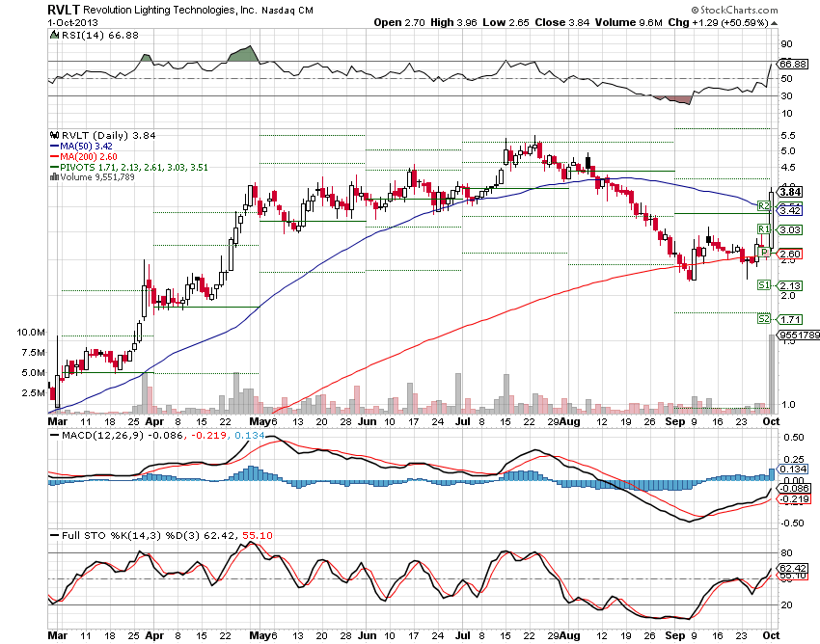Click the blue 0.134 MACD histogram tag
The image size is (820, 644).
coord(793,469)
